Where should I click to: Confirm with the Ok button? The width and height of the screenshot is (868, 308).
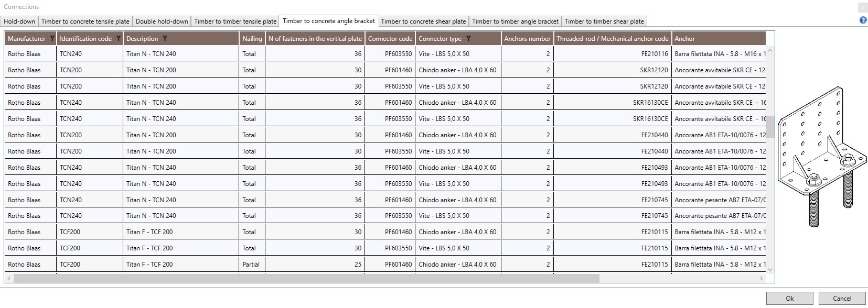coord(789,298)
